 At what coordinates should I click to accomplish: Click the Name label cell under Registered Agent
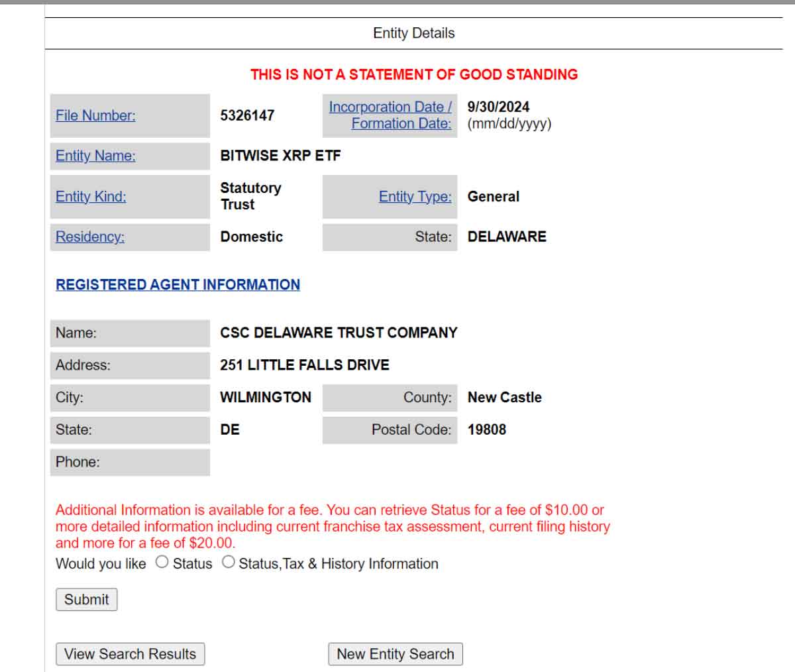click(130, 333)
